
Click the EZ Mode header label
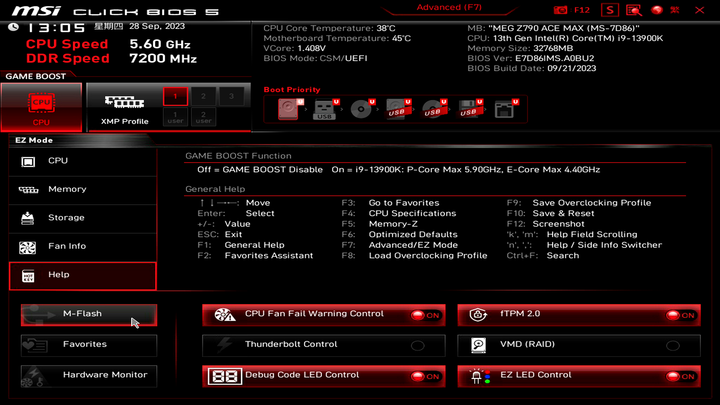click(x=34, y=140)
